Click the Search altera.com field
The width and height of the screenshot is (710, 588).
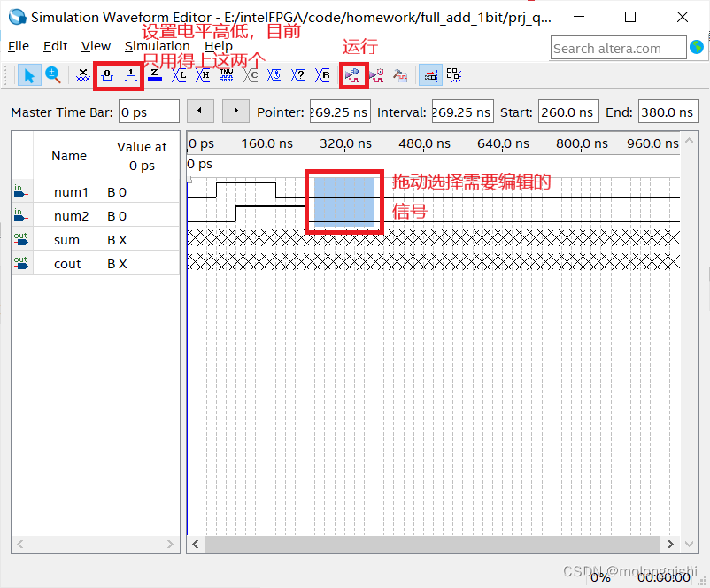[619, 48]
